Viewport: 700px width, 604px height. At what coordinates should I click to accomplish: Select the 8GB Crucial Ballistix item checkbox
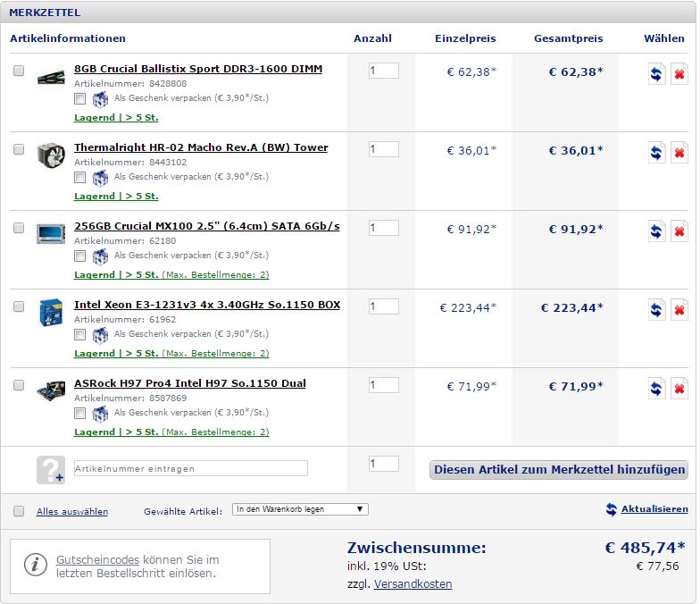[x=19, y=71]
